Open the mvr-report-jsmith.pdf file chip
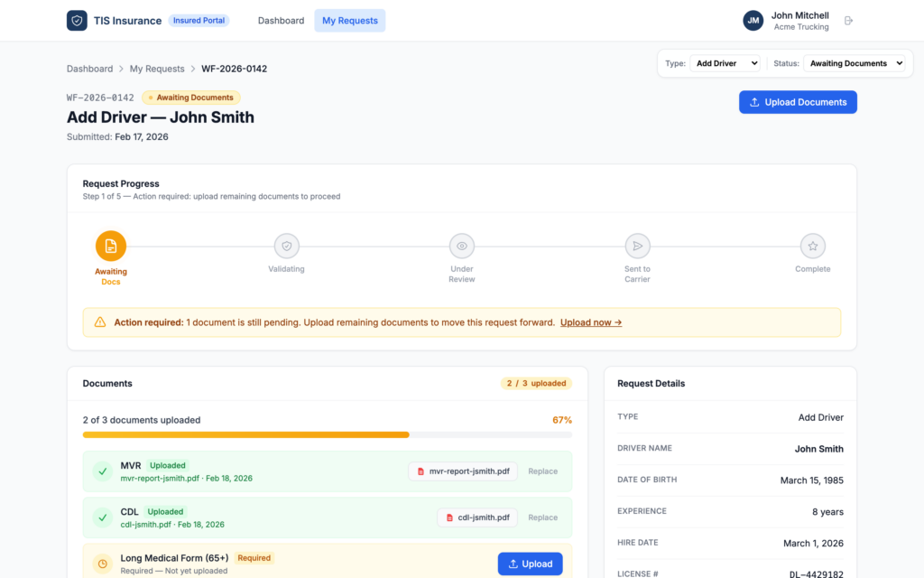 coord(463,471)
